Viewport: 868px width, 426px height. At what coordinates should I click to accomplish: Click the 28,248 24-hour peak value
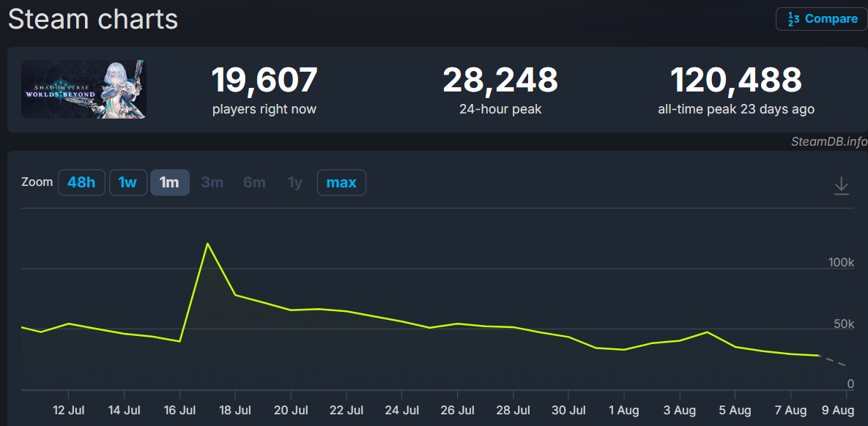[x=500, y=80]
